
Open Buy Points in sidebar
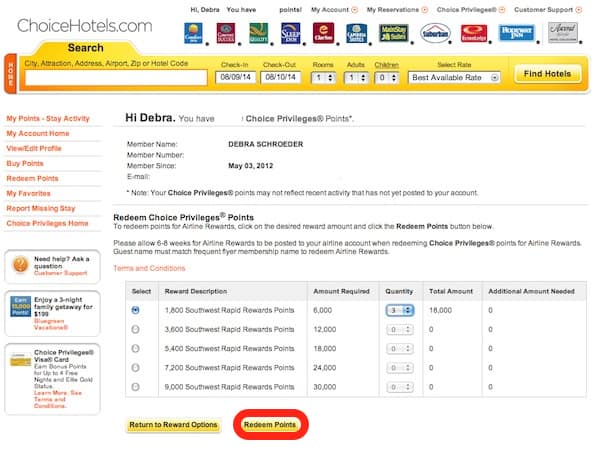[x=25, y=163]
